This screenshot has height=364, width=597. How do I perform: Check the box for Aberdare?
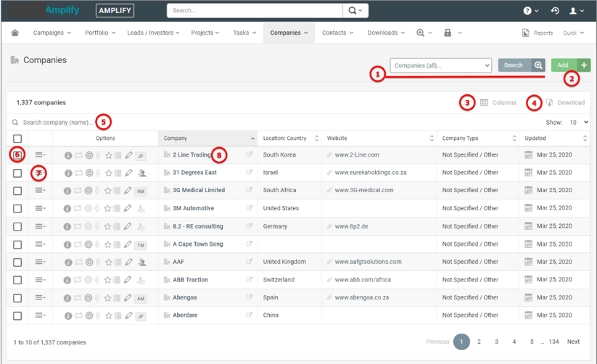pyautogui.click(x=17, y=315)
